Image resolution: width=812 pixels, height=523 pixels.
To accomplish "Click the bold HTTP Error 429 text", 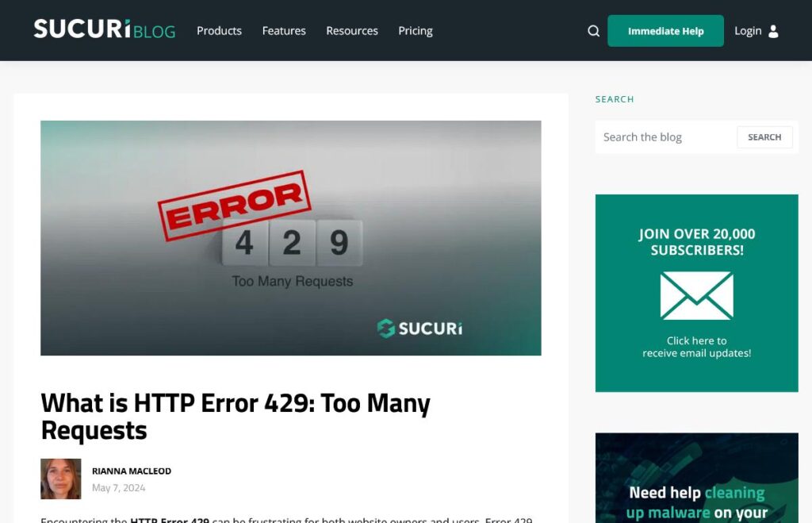I will point(170,519).
